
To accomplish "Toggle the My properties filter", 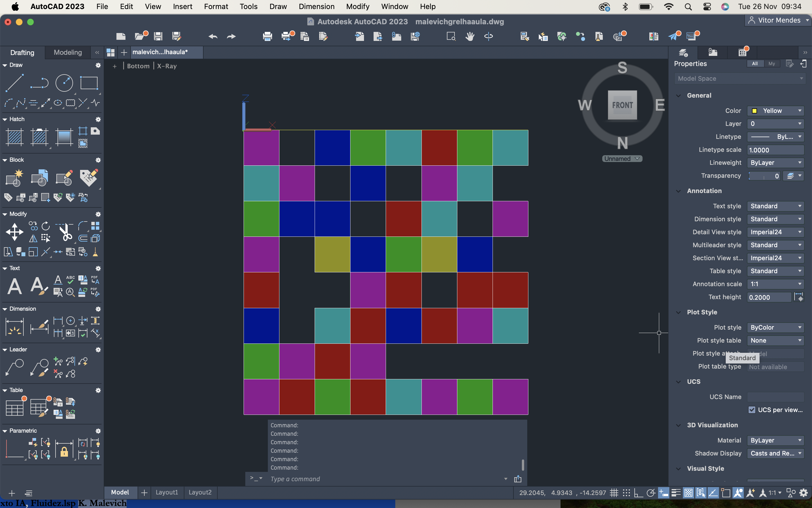I will 772,63.
